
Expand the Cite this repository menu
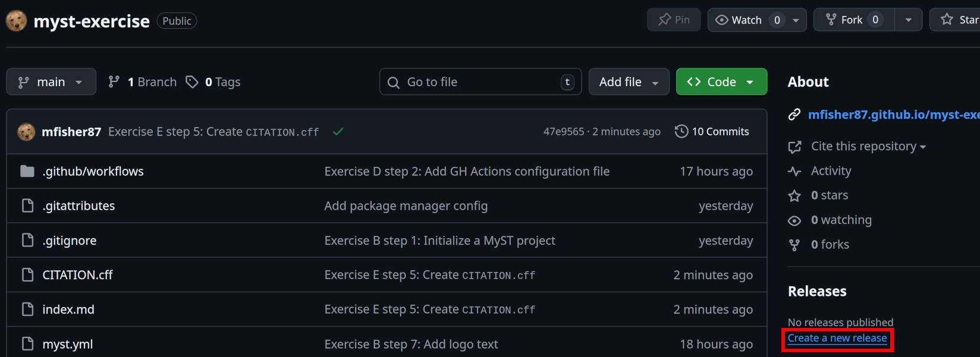pyautogui.click(x=868, y=147)
